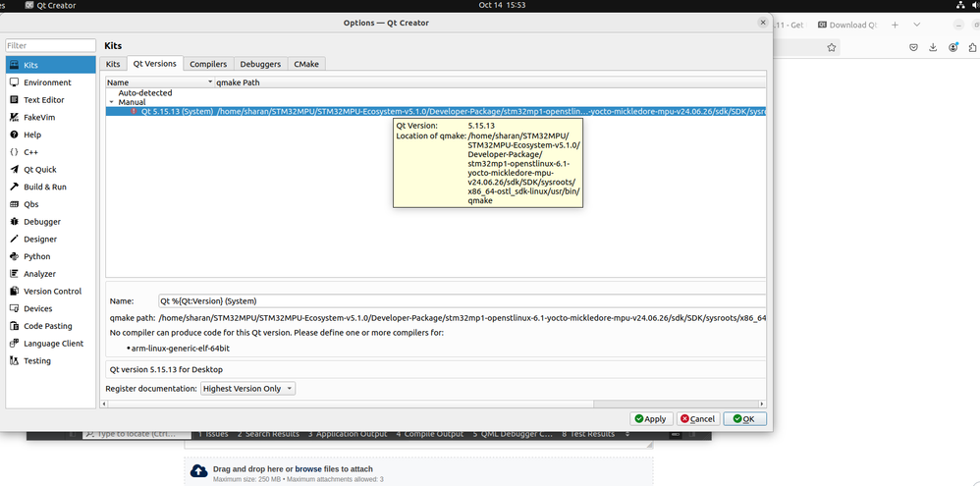The width and height of the screenshot is (980, 486).
Task: Open FakeVim settings icon
Action: click(x=15, y=118)
